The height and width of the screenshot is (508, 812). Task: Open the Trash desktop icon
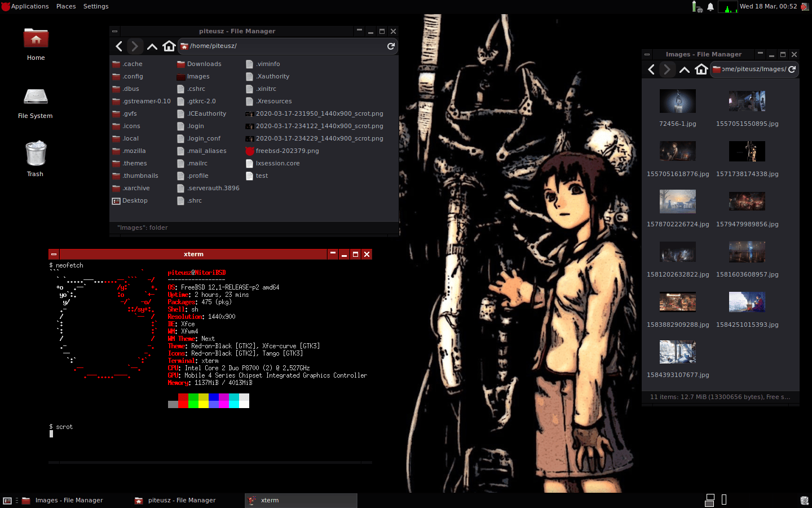tap(36, 158)
